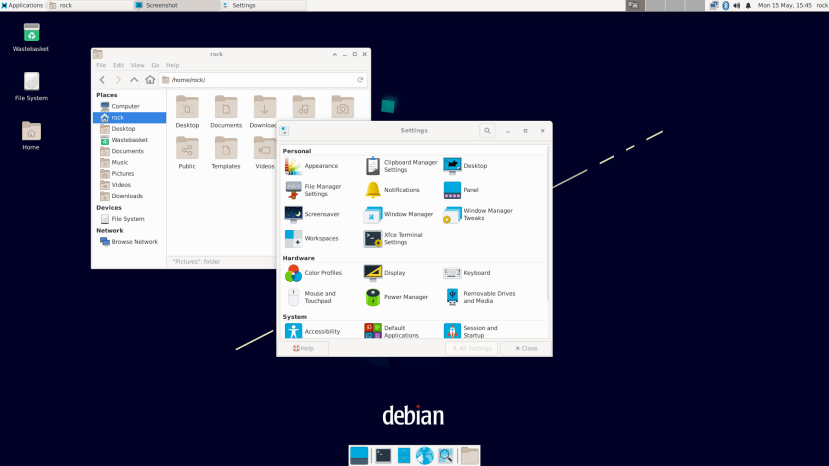Open Window Manager Tweaks
Viewport: 829px width, 466px height.
pos(478,214)
